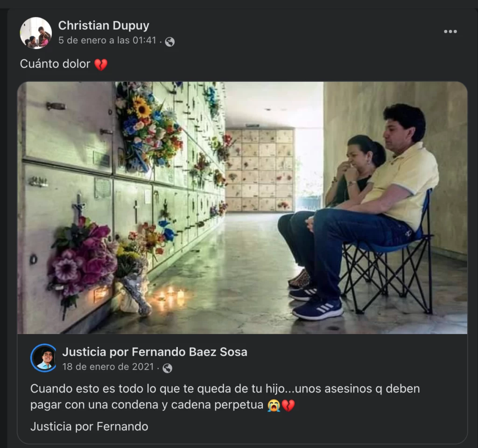Click the lit candles on the floor in the photo
The image size is (478, 448).
[169, 298]
